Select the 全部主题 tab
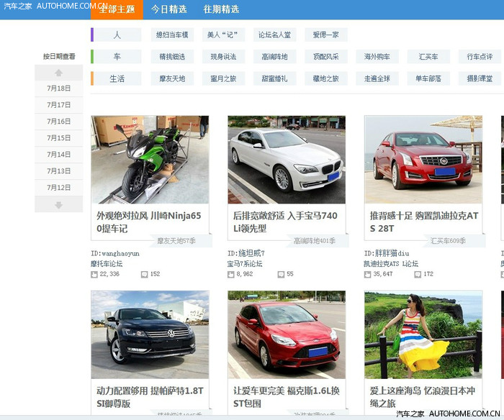The height and width of the screenshot is (420, 504). coord(117,9)
